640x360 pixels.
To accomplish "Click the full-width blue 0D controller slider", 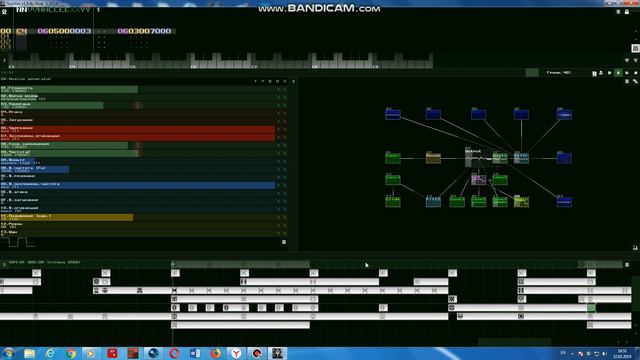I will click(x=138, y=185).
